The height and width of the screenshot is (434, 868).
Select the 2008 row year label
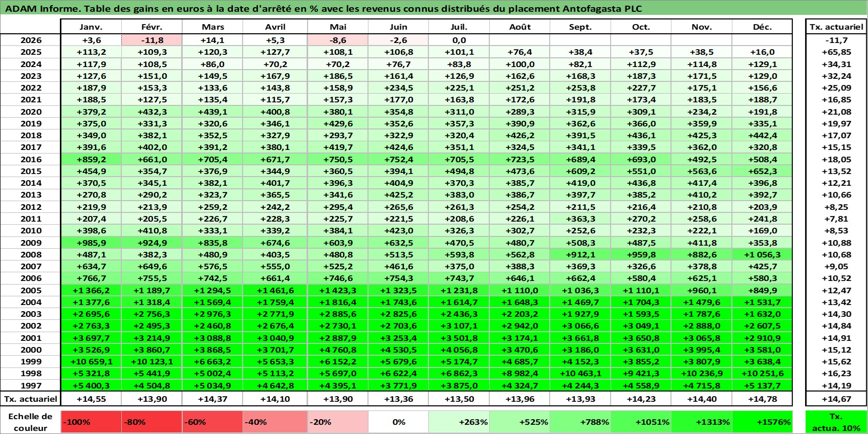tap(31, 254)
